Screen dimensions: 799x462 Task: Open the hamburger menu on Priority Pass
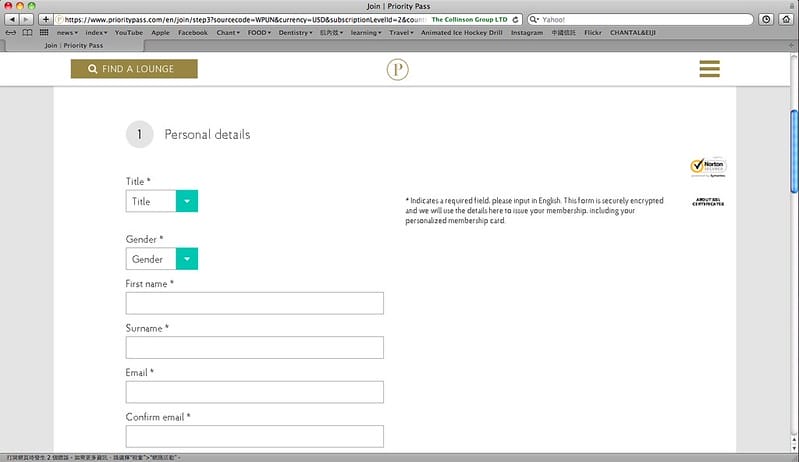(709, 69)
